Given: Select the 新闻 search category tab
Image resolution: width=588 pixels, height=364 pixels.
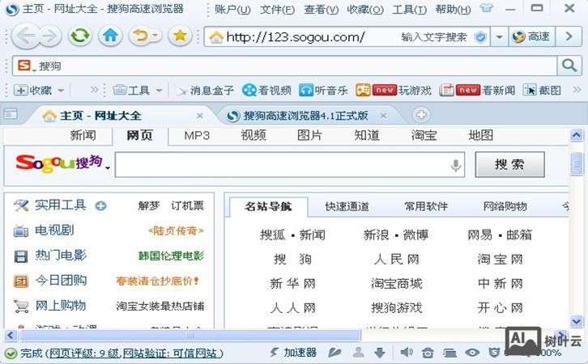Looking at the screenshot, I should pos(83,135).
